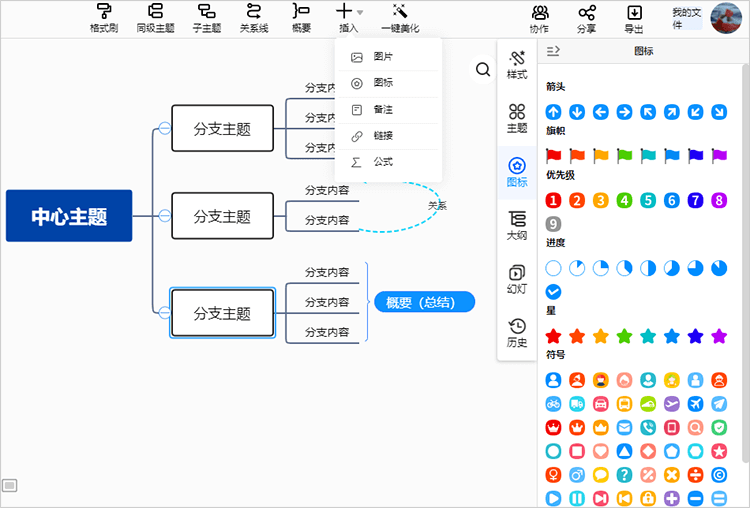Select the 中心主题 central topic node
The image size is (750, 508).
click(69, 216)
